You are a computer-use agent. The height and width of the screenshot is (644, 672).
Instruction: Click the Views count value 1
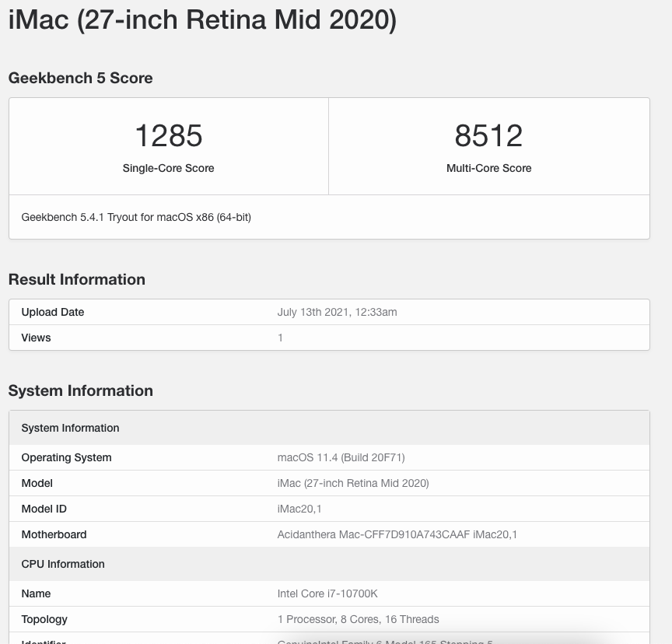pos(280,338)
